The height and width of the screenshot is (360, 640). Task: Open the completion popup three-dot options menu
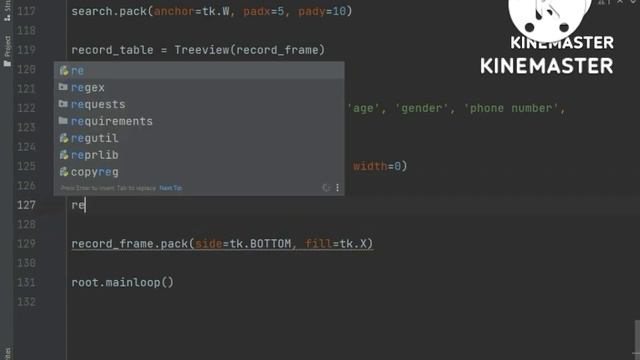(338, 188)
